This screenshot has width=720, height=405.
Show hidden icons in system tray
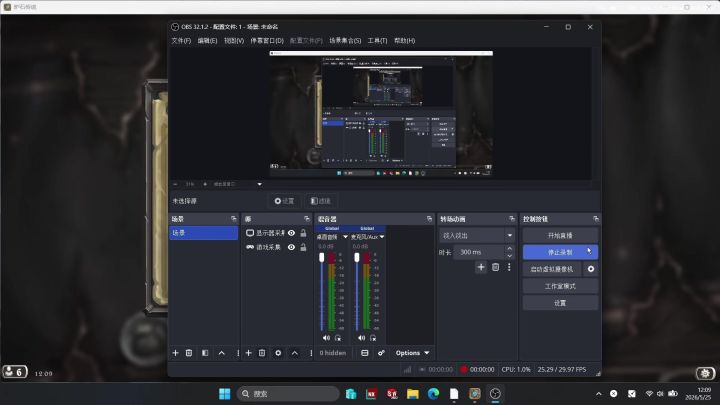point(598,394)
